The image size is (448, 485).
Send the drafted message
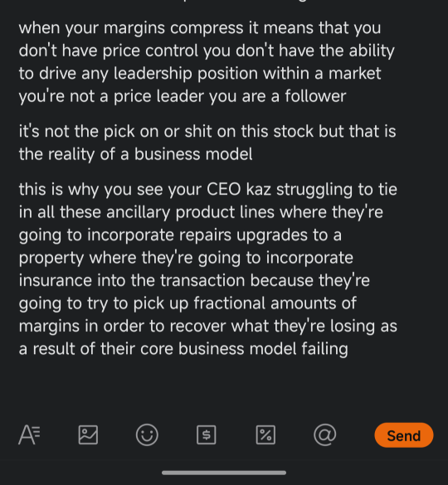404,435
